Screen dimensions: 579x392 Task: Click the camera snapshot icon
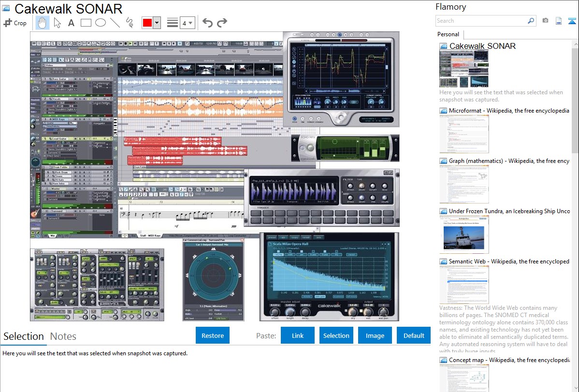point(545,21)
